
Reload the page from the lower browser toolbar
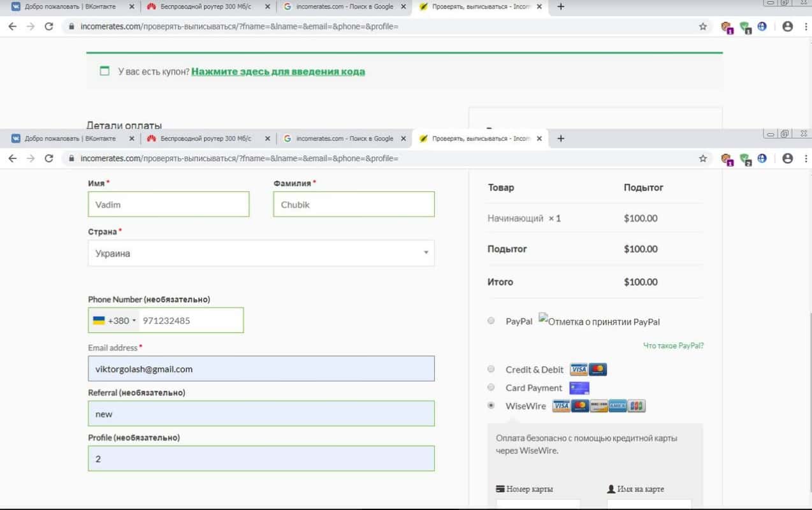coord(49,158)
